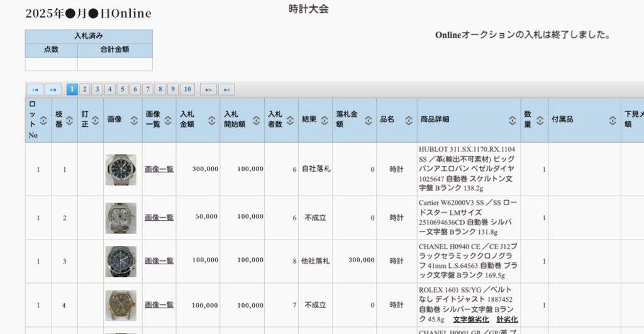This screenshot has height=334, width=644.
Task: Jump to the last page icon
Action: (x=226, y=89)
